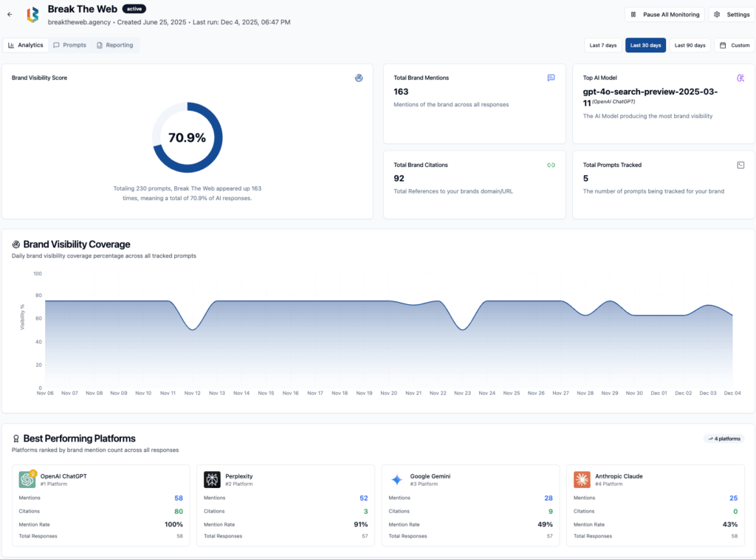756x559 pixels.
Task: Switch to the Prompts tab
Action: pyautogui.click(x=70, y=45)
